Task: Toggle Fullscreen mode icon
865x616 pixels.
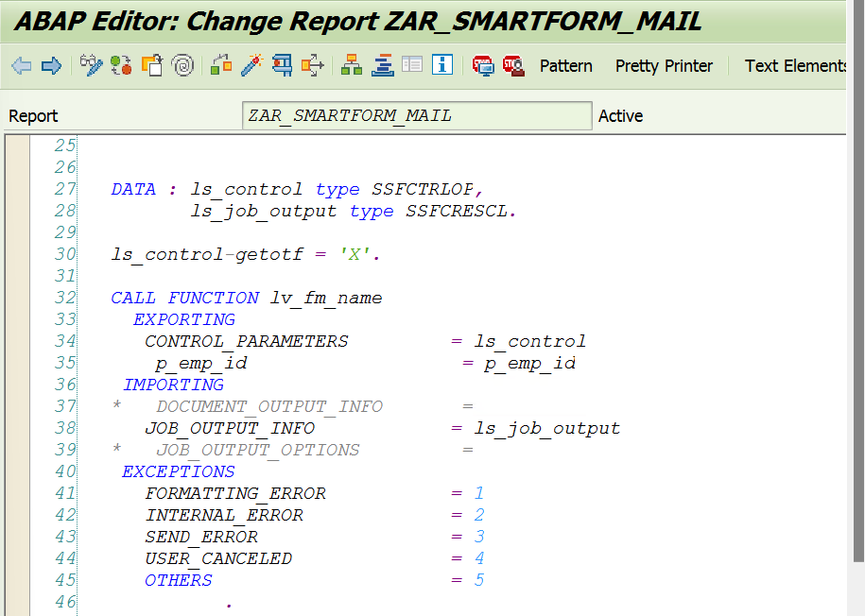Action: 412,65
